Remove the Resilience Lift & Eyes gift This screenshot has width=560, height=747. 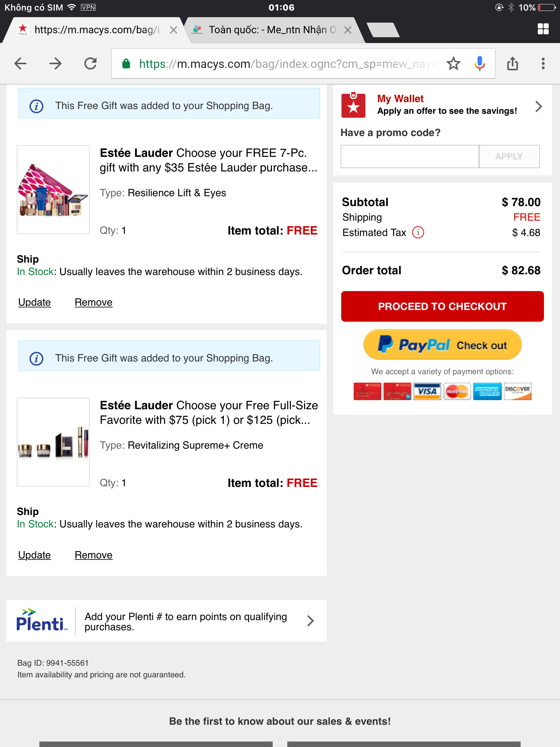93,302
